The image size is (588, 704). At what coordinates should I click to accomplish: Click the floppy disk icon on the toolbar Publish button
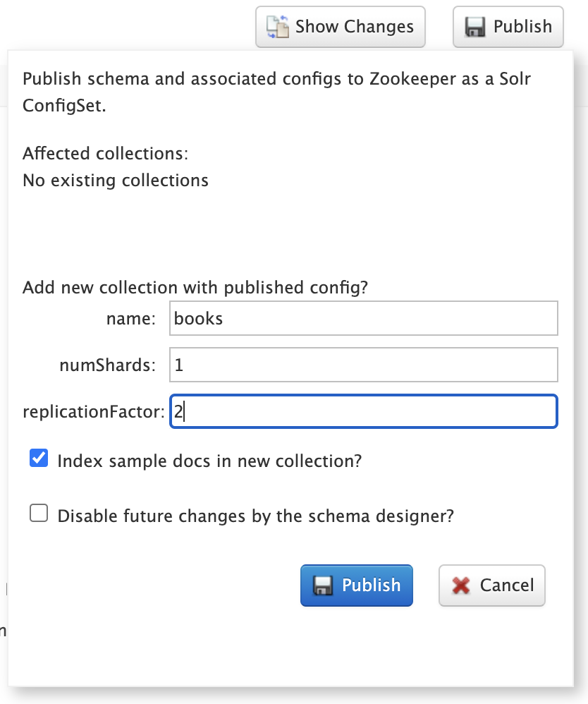pos(476,28)
